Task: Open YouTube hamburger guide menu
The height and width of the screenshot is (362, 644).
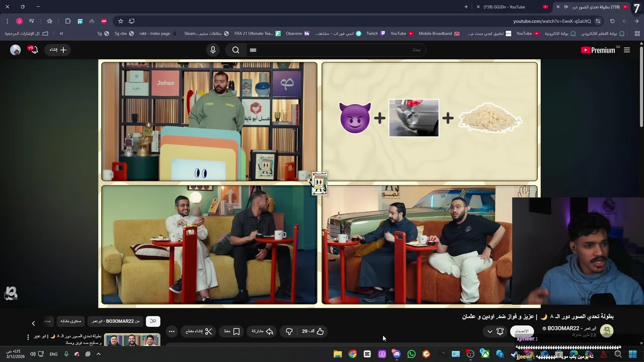Action: tap(627, 50)
